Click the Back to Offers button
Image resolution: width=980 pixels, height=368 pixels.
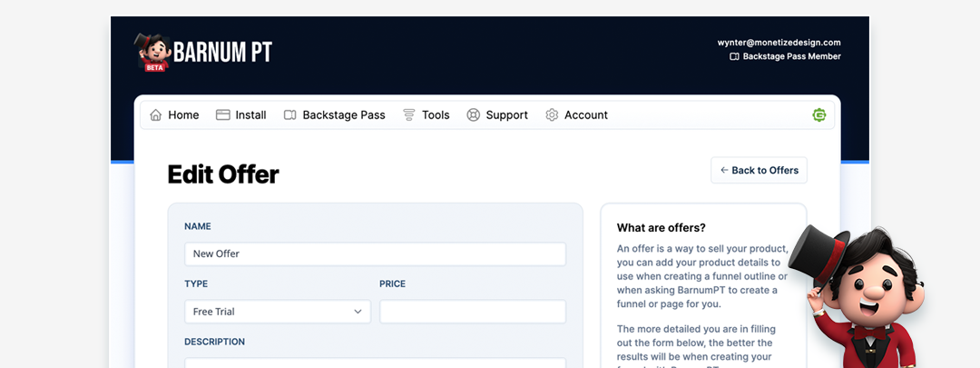(x=759, y=170)
